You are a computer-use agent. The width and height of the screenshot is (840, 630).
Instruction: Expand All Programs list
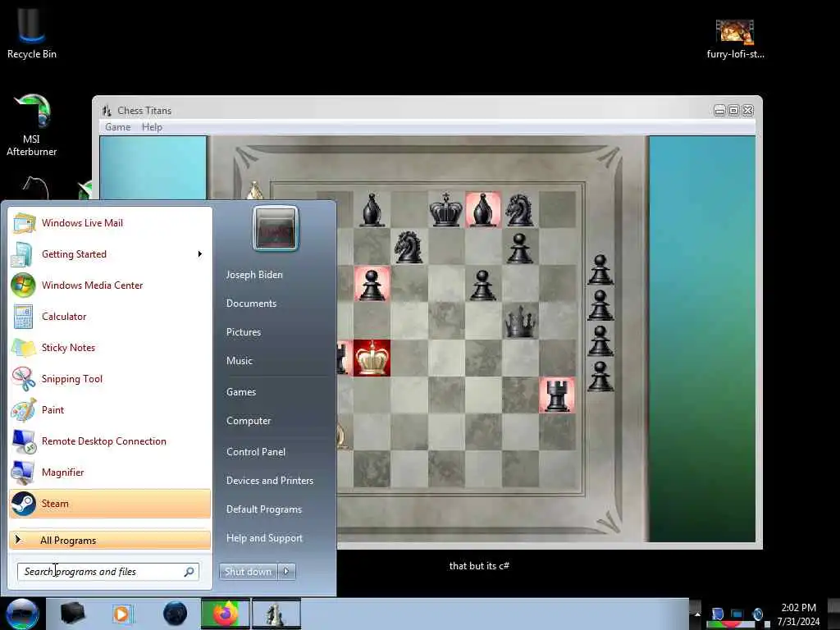(110, 540)
